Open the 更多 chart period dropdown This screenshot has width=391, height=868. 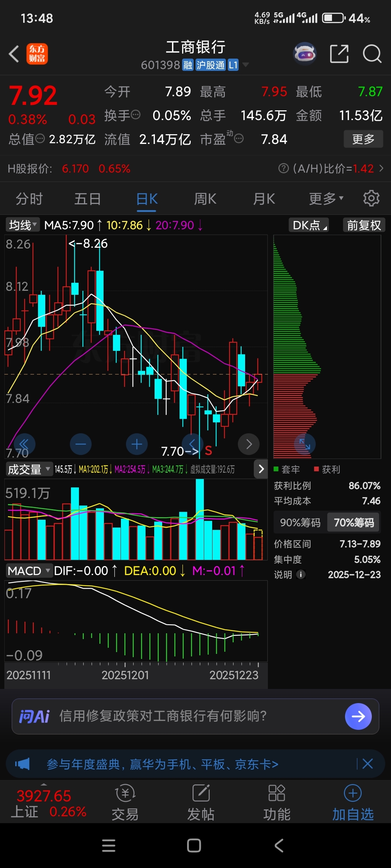[x=326, y=199]
